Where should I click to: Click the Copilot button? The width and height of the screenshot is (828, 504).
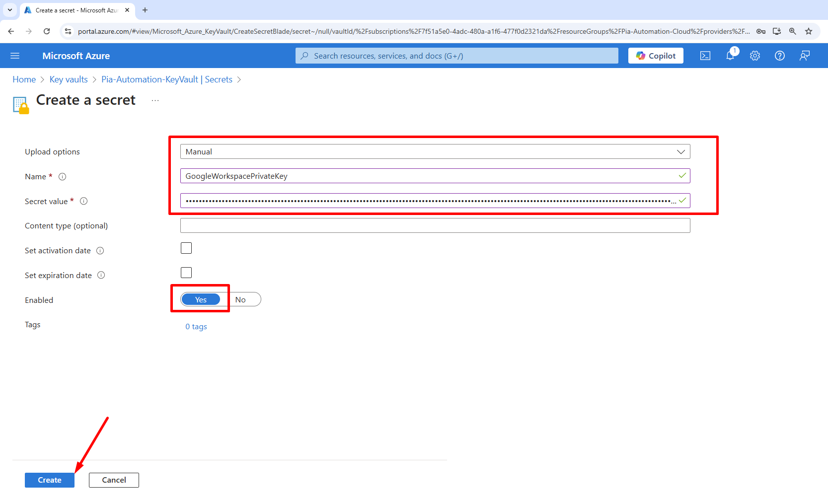[x=656, y=56]
